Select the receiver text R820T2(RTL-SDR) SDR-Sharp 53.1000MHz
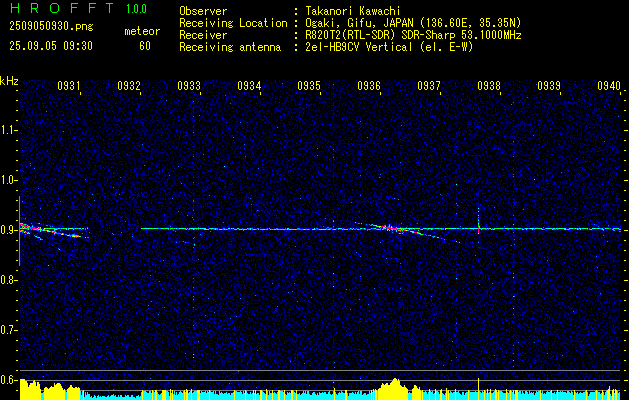The image size is (629, 400). [413, 35]
